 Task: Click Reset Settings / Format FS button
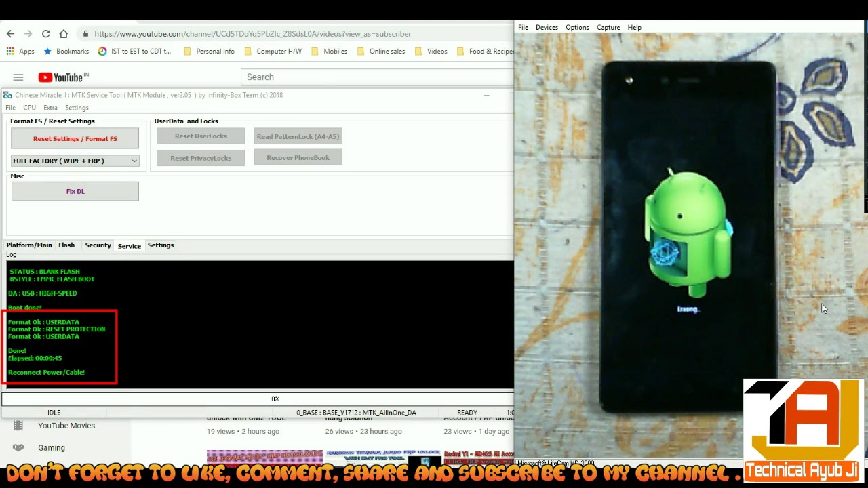pyautogui.click(x=75, y=138)
